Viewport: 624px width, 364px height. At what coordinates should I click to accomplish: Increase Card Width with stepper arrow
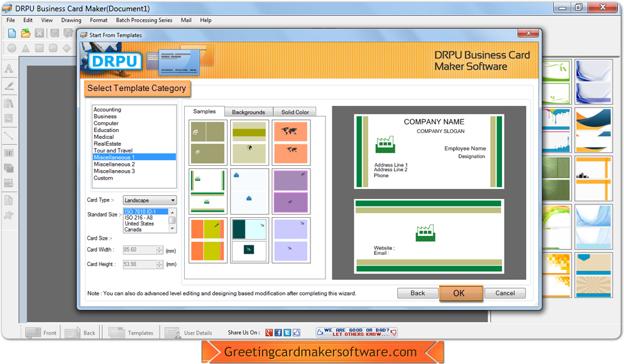click(x=160, y=247)
